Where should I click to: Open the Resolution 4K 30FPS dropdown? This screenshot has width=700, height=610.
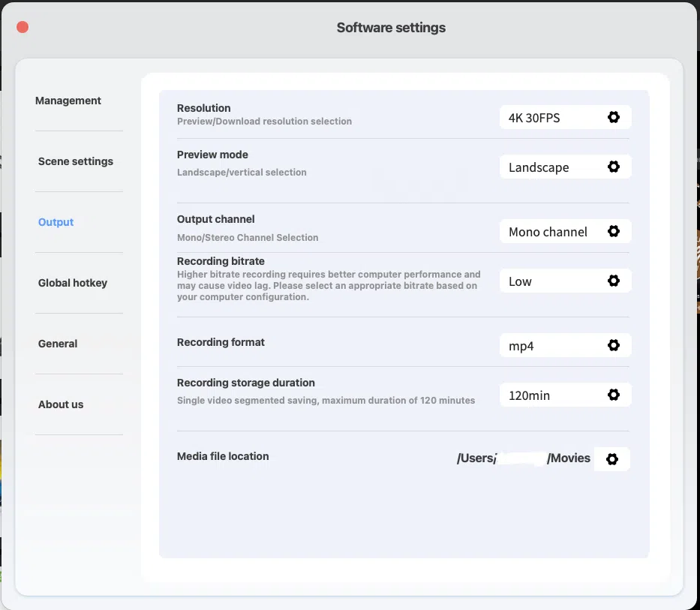tap(551, 117)
